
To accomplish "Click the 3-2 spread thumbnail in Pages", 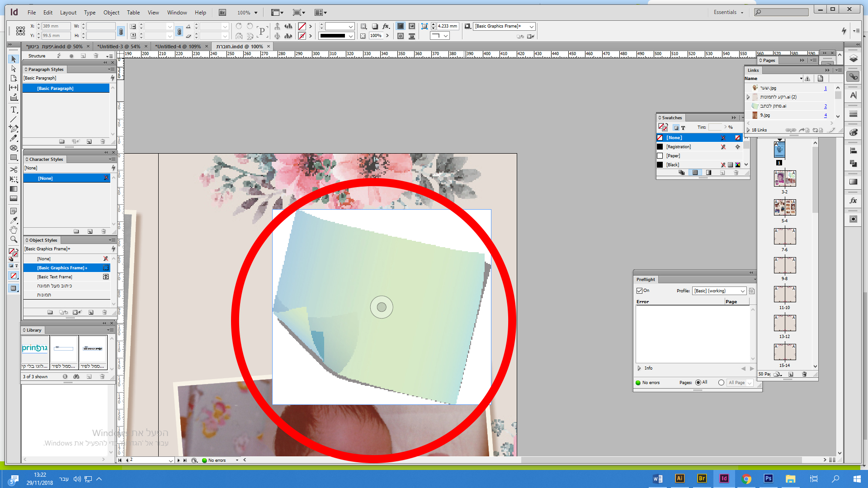I will (x=784, y=179).
